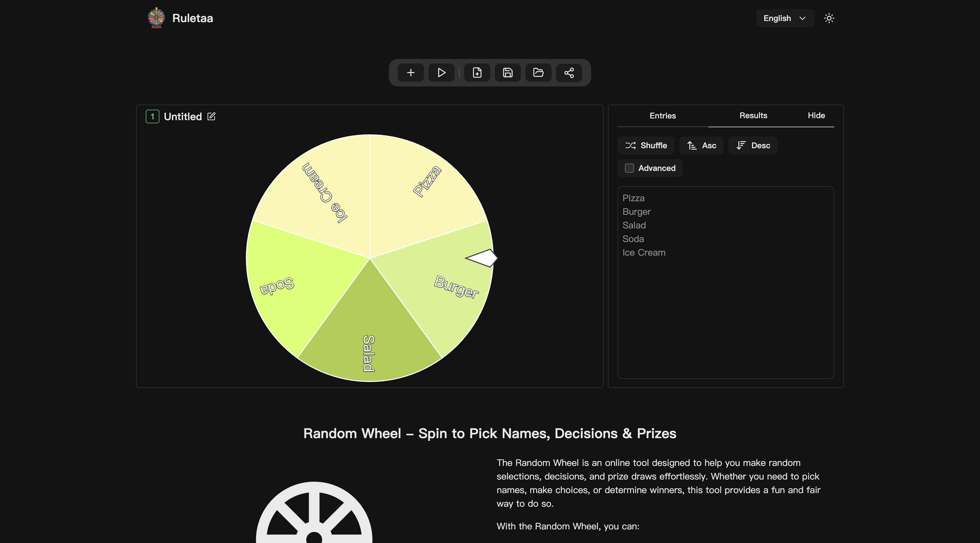Screen dimensions: 980x543
Task: Open the English language dropdown
Action: (784, 18)
